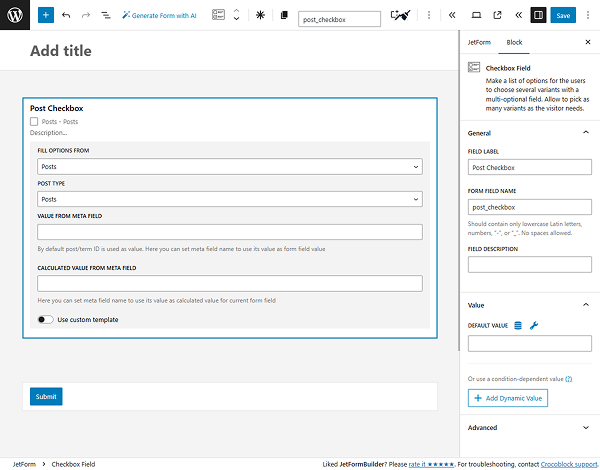The image size is (600, 470).
Task: Click the laptop preview device icon
Action: 476,15
